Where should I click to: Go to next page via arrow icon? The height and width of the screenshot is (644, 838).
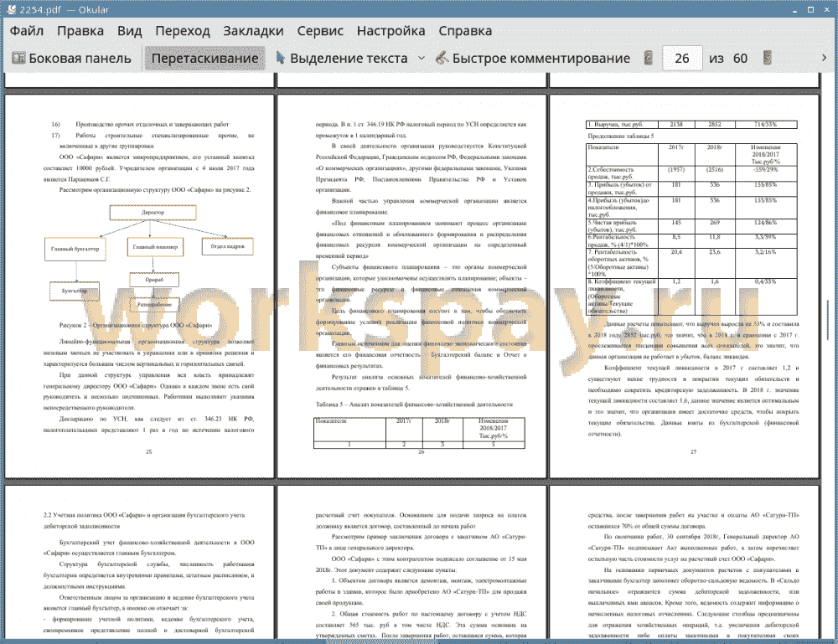pyautogui.click(x=768, y=59)
